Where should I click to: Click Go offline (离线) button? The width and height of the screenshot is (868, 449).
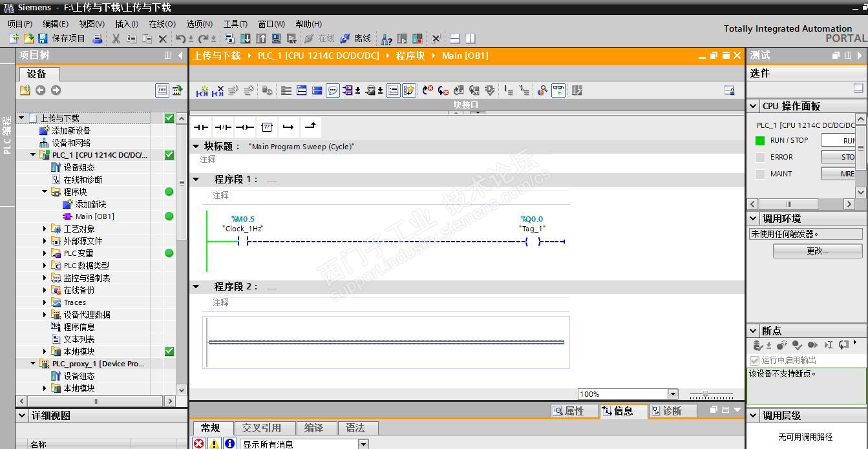355,39
